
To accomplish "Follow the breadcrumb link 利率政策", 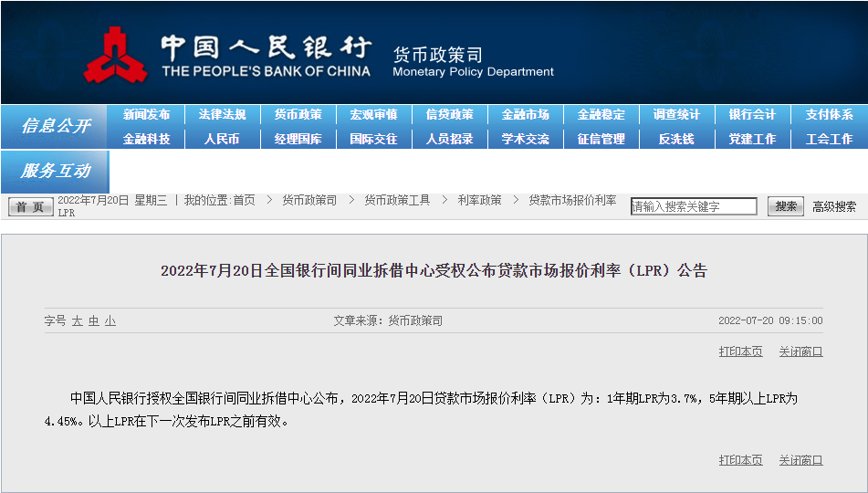I will 479,201.
